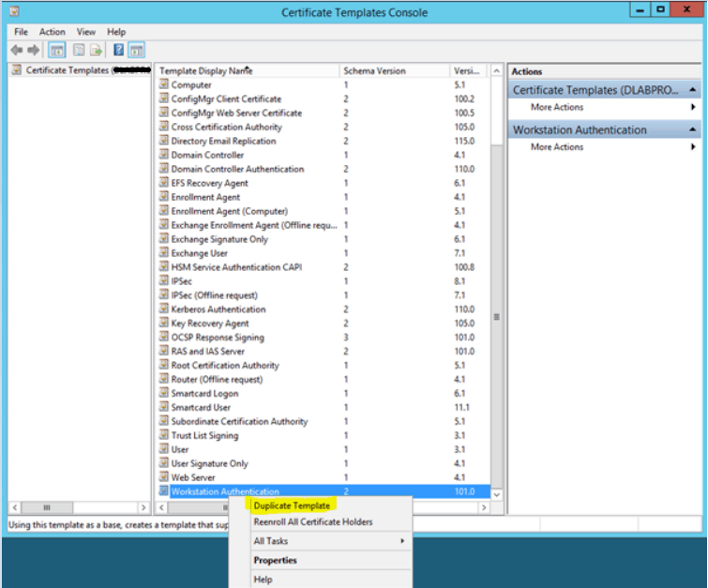Sort by Schema Version column header
Viewport: 708px width, 588px height.
pyautogui.click(x=394, y=70)
